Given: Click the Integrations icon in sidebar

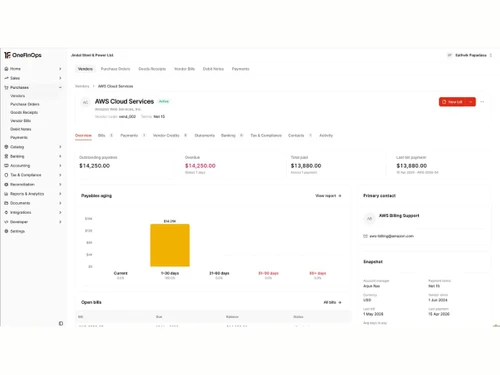Looking at the screenshot, I should click(6, 212).
